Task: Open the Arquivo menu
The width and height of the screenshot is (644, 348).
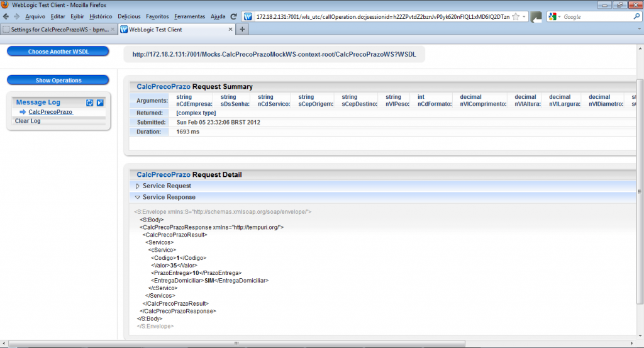Action: click(x=35, y=16)
